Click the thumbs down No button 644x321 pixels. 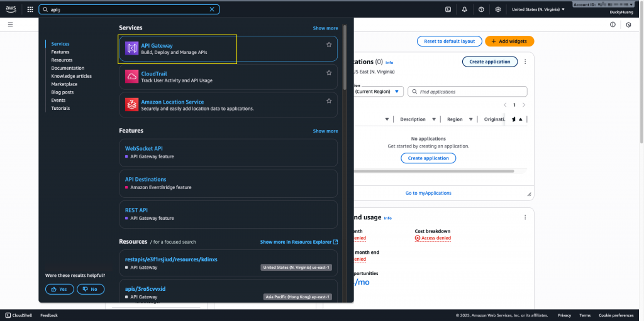pyautogui.click(x=91, y=289)
